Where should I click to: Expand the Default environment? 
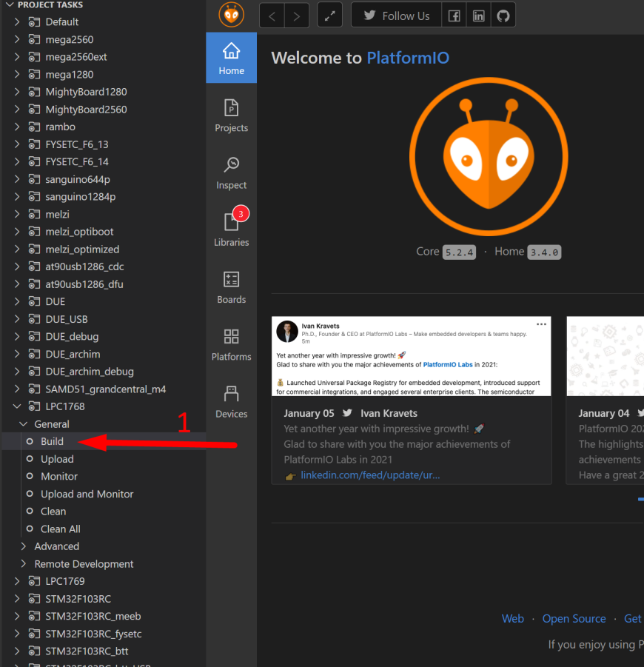coord(17,21)
